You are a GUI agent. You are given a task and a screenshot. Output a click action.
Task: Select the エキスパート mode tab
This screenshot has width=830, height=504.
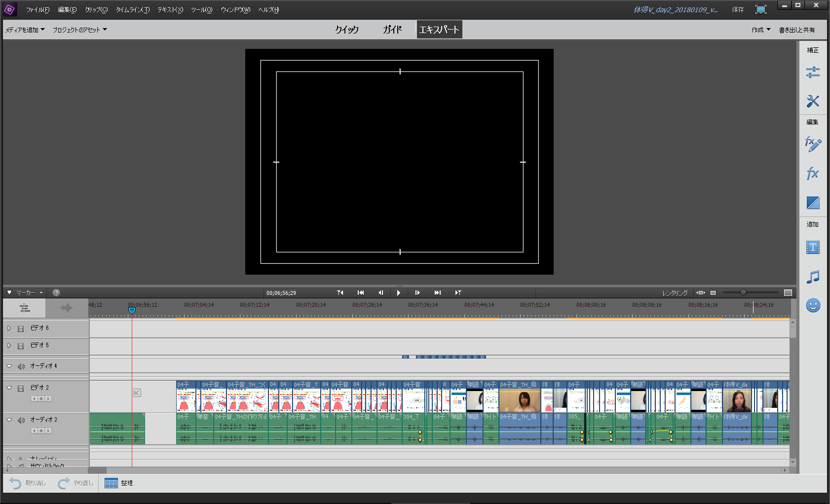pos(439,30)
